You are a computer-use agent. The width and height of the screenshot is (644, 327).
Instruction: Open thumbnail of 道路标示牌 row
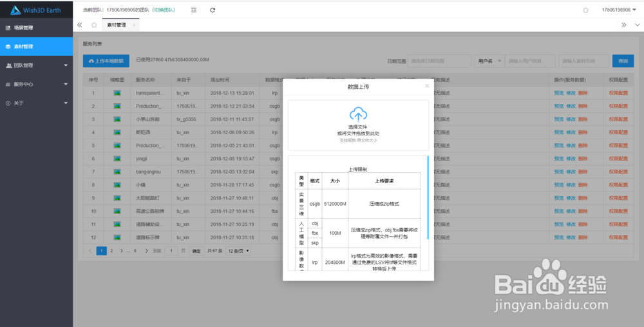coord(117,238)
